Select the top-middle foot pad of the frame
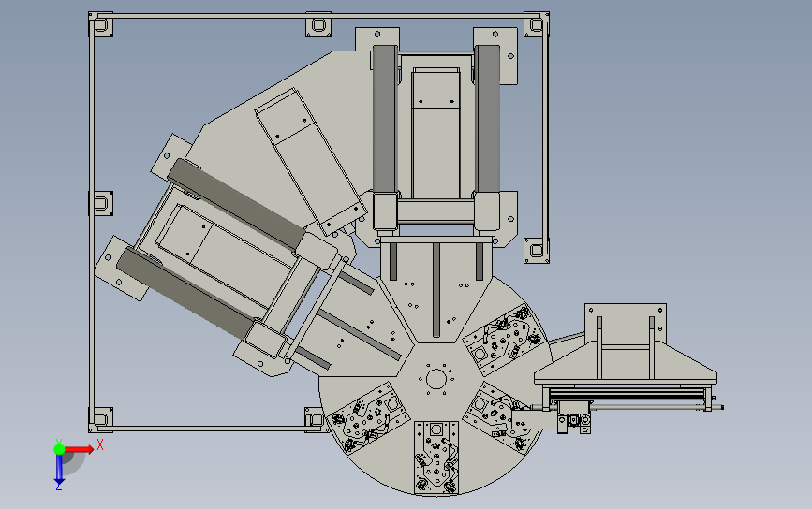This screenshot has height=509, width=812. click(318, 25)
